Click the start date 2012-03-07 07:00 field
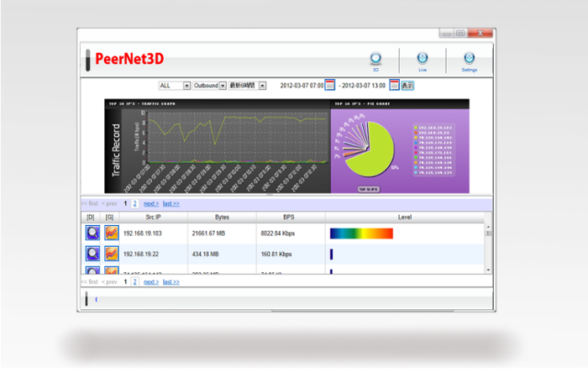This screenshot has width=588, height=378. click(302, 86)
